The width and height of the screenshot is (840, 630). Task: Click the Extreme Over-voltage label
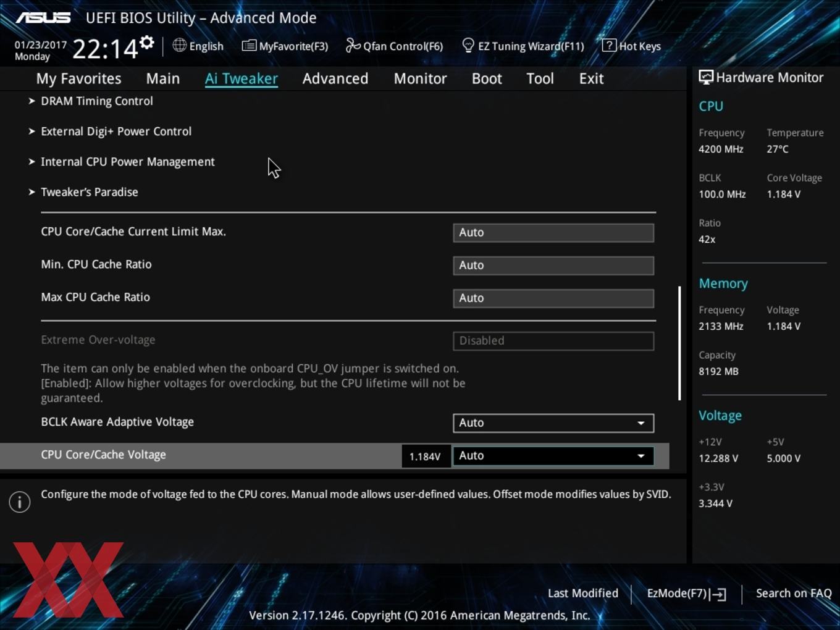(x=98, y=340)
